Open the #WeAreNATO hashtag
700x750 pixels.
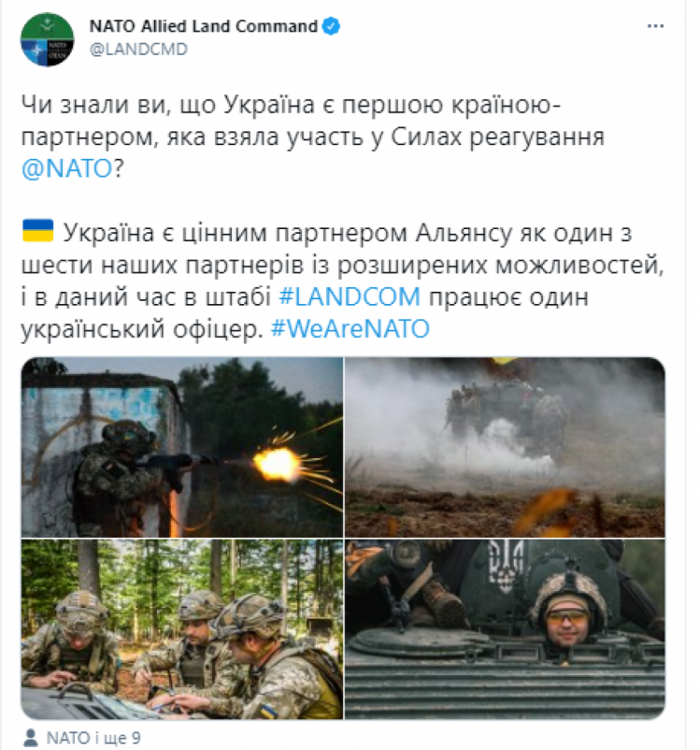pos(350,328)
